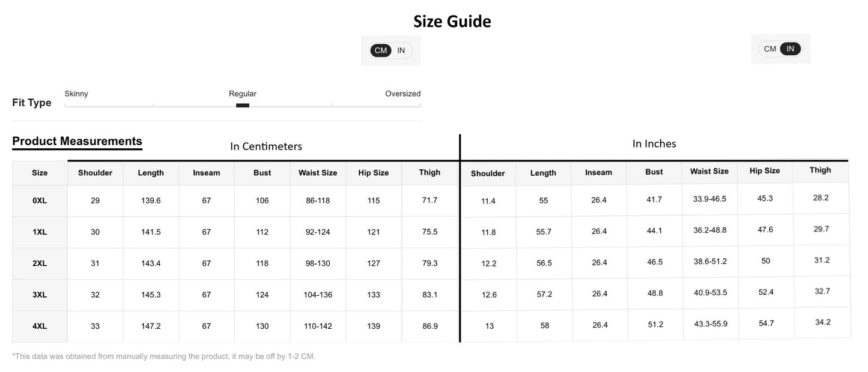Click the Waist Size header in inches table
This screenshot has height=372, width=868.
709,170
